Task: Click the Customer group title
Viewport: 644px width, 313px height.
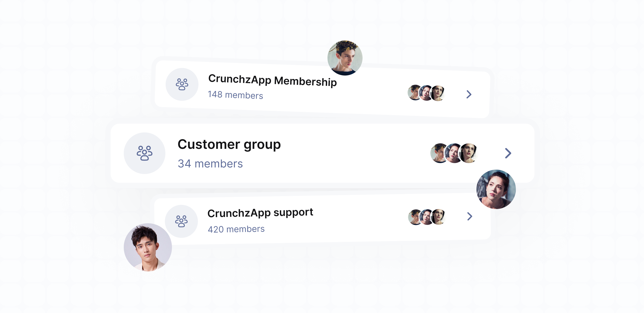Action: click(229, 144)
